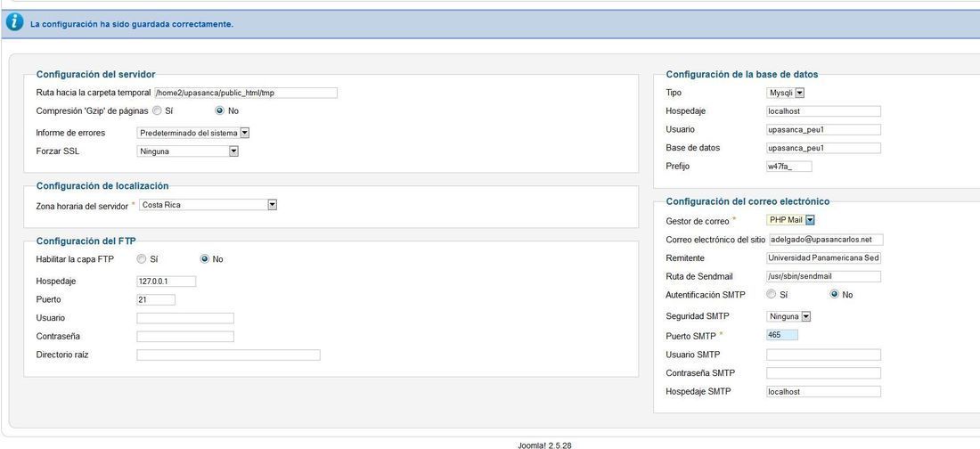Click the Base de datos name field
The height and width of the screenshot is (449, 980).
tap(824, 148)
